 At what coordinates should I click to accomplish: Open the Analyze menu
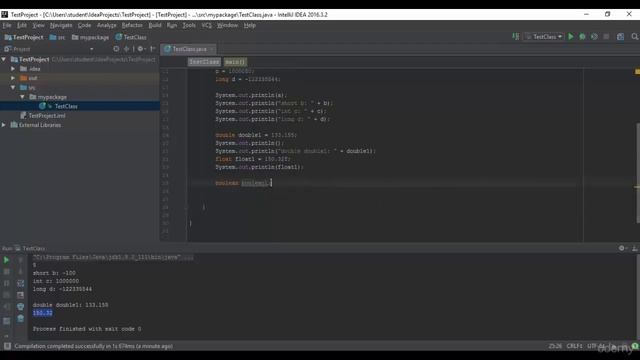[107, 25]
